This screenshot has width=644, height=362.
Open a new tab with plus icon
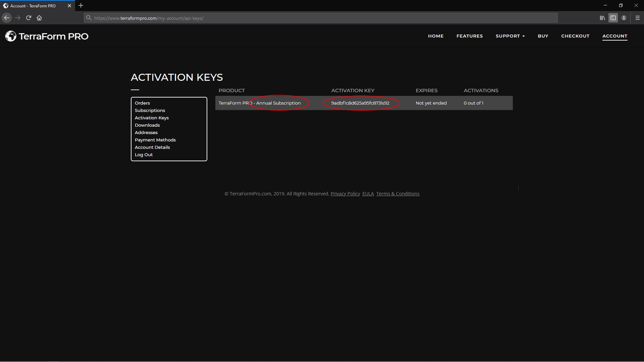point(81,6)
